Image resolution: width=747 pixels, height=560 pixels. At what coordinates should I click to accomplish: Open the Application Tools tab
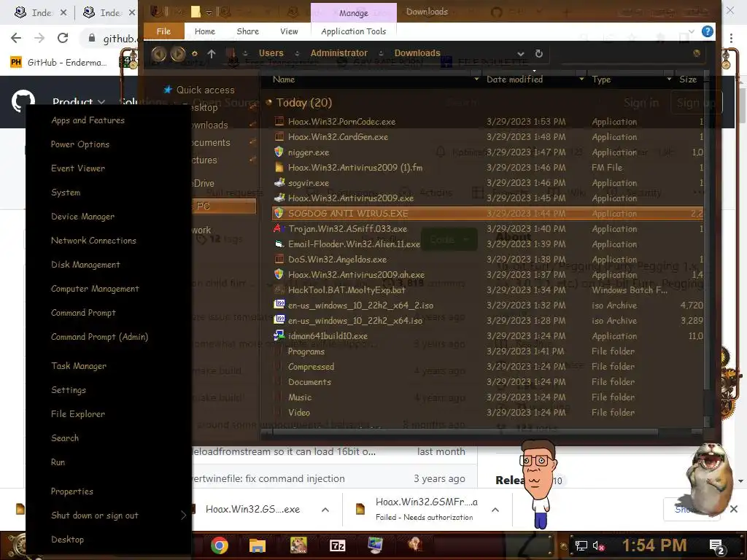click(x=354, y=31)
